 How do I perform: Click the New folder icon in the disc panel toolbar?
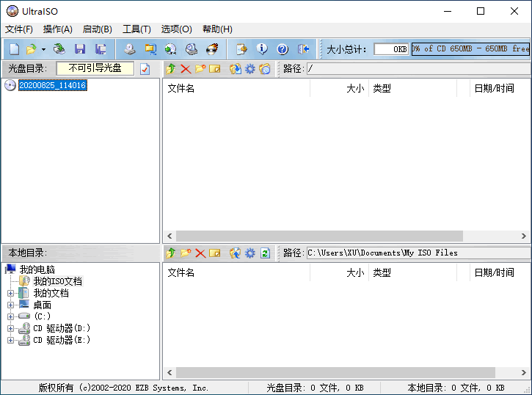coord(200,69)
